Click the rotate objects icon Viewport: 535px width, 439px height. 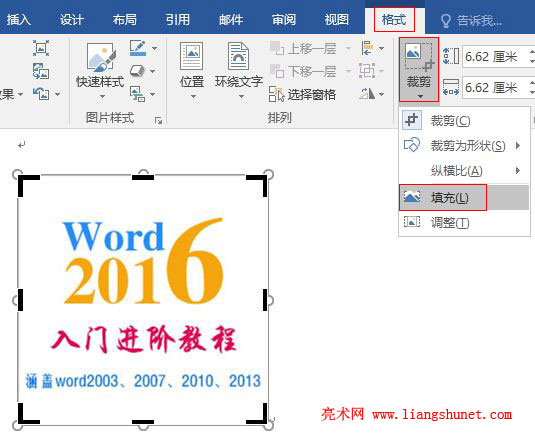tap(367, 93)
